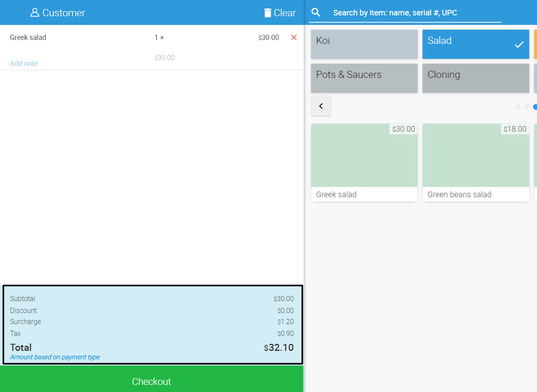This screenshot has width=537, height=392.
Task: Click the Add note link
Action: 24,64
